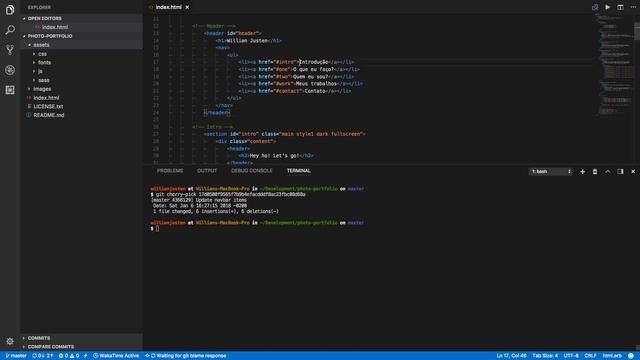
Task: Open the Explorer view in activity bar
Action: 10,9
